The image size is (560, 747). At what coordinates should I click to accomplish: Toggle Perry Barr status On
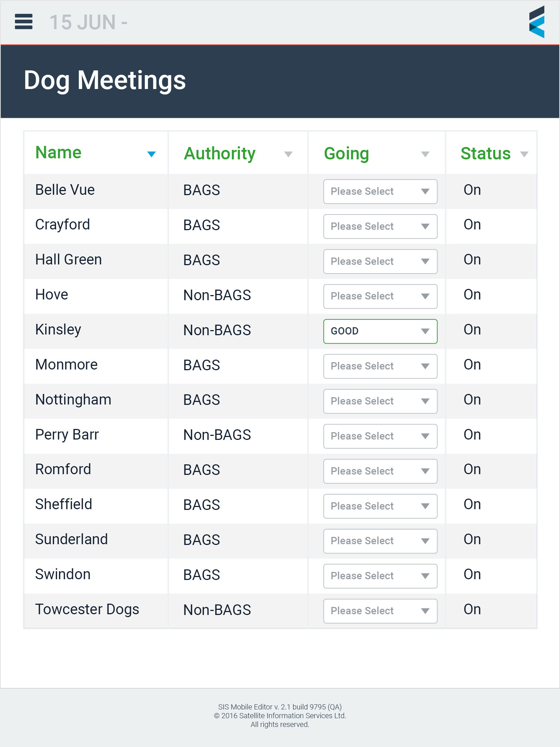pos(472,435)
